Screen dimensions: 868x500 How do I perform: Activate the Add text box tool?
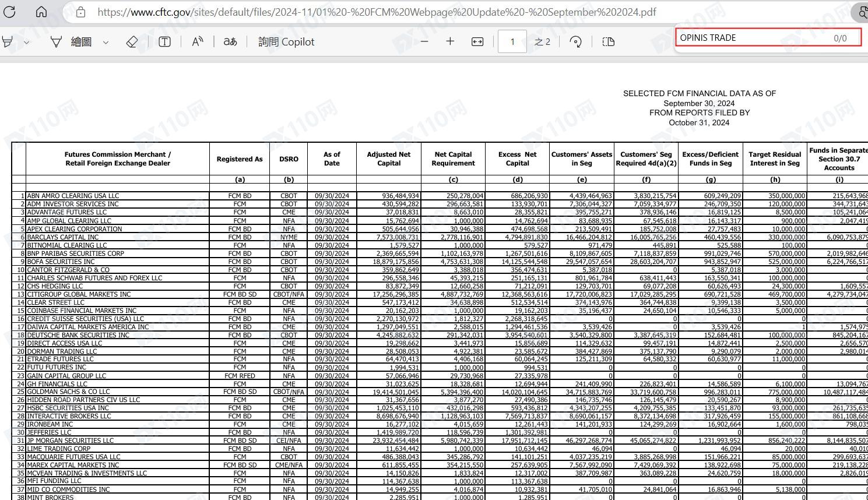pyautogui.click(x=165, y=42)
